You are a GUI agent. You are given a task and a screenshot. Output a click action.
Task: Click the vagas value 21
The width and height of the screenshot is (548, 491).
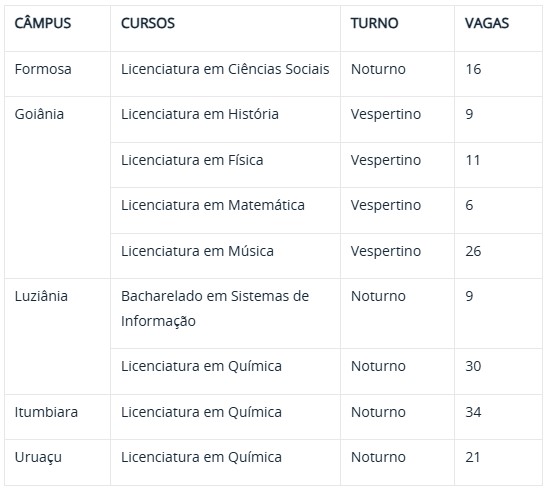(x=472, y=457)
